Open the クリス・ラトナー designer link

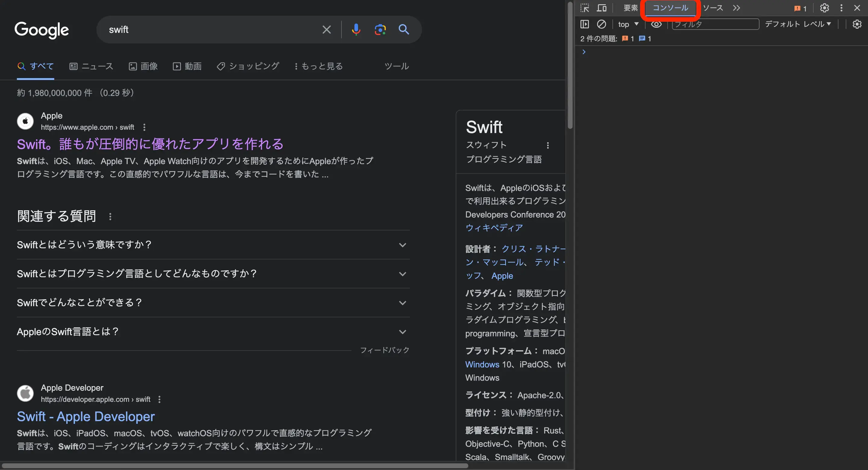(x=533, y=249)
